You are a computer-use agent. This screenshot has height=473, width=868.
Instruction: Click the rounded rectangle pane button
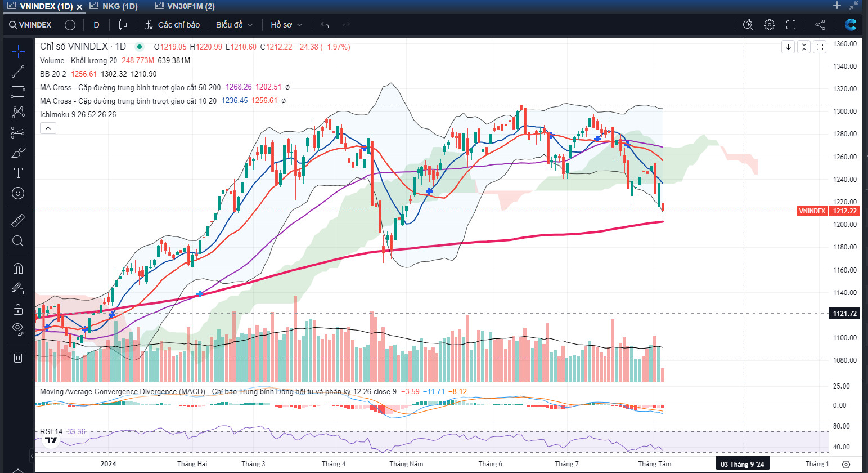point(820,47)
